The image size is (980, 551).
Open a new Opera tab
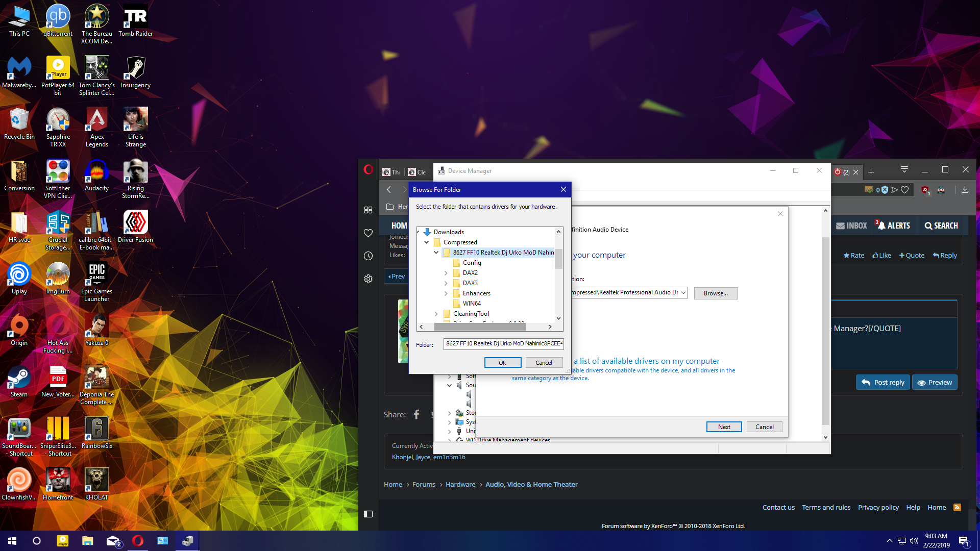pos(871,172)
